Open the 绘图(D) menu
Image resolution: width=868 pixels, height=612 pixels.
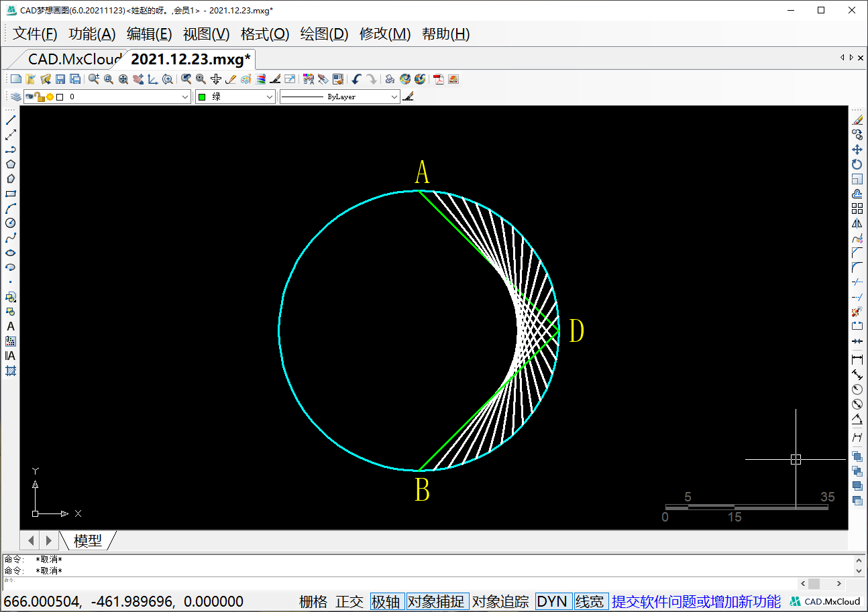click(325, 34)
